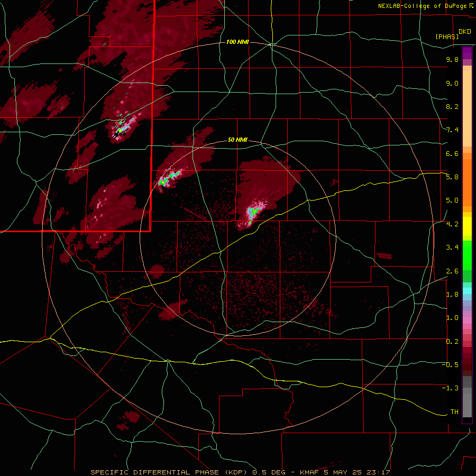The image size is (476, 476).
Task: Select the 6.6 value on the color scale
Action: [x=452, y=153]
